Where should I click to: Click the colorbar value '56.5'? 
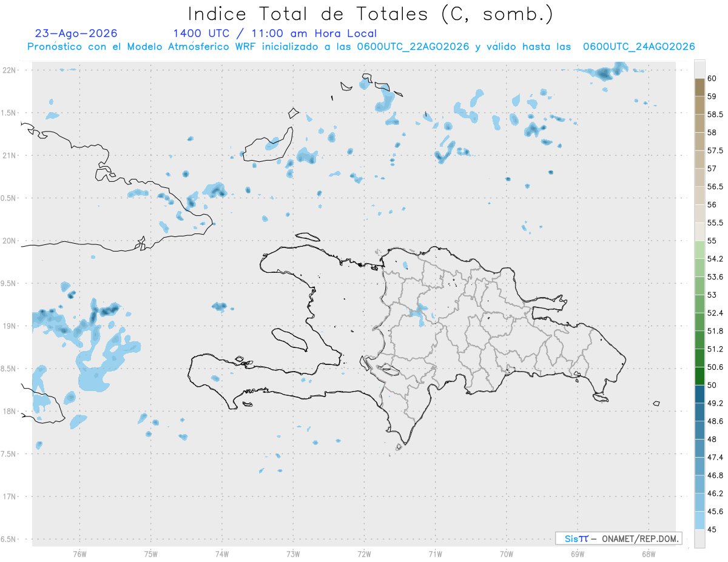pos(715,187)
